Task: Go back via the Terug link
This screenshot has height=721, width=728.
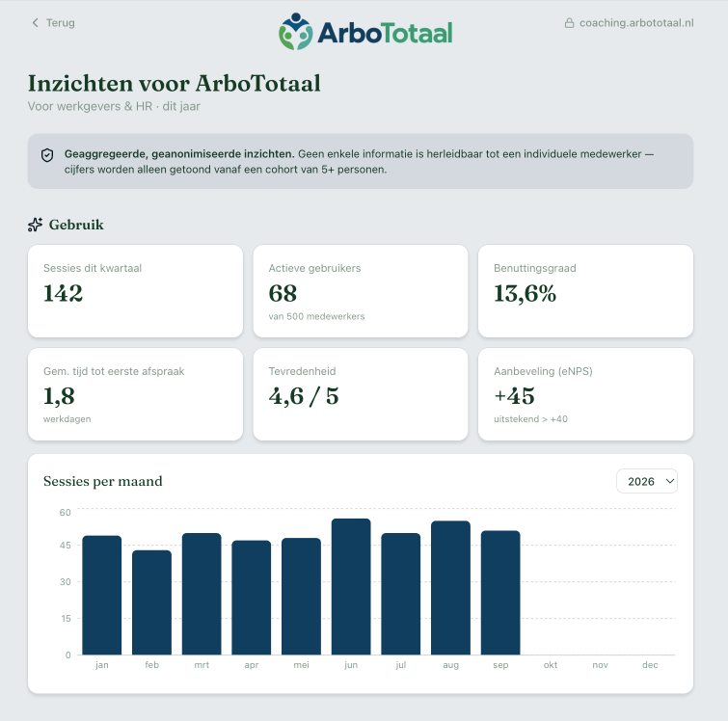Action: (x=53, y=23)
